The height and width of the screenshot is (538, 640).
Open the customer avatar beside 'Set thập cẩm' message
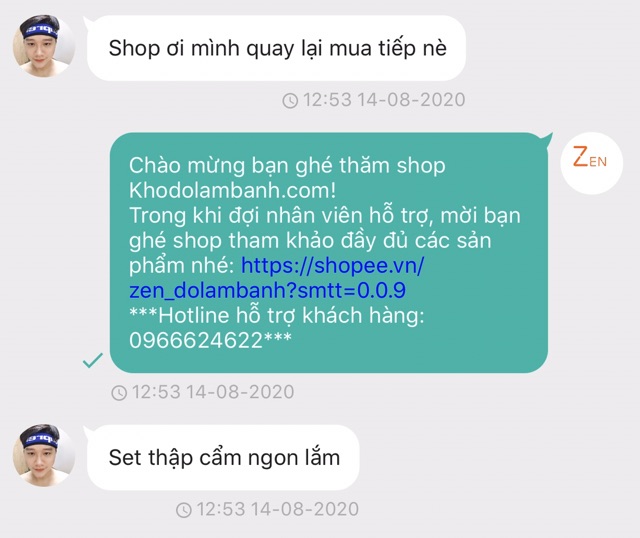[44, 455]
